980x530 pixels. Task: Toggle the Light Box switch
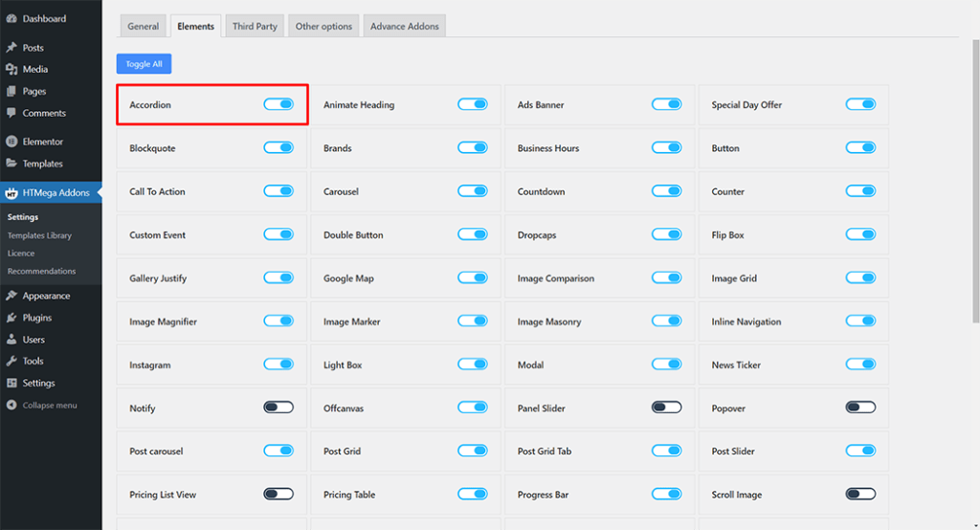click(x=473, y=364)
